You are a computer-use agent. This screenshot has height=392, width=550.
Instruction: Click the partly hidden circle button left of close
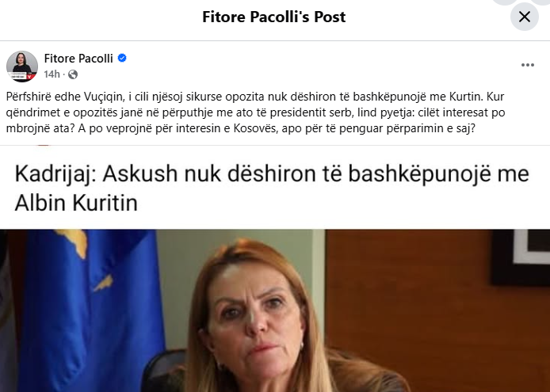point(505,2)
